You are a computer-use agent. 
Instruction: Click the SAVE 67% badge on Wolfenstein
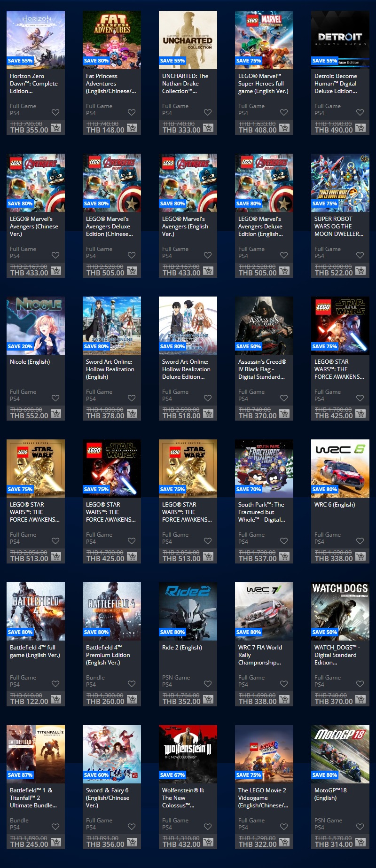coord(172,775)
